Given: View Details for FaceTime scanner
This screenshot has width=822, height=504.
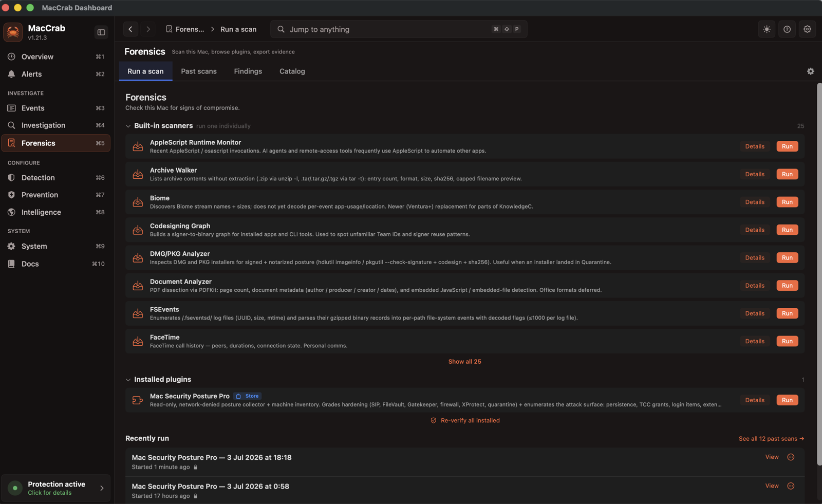Looking at the screenshot, I should [755, 341].
